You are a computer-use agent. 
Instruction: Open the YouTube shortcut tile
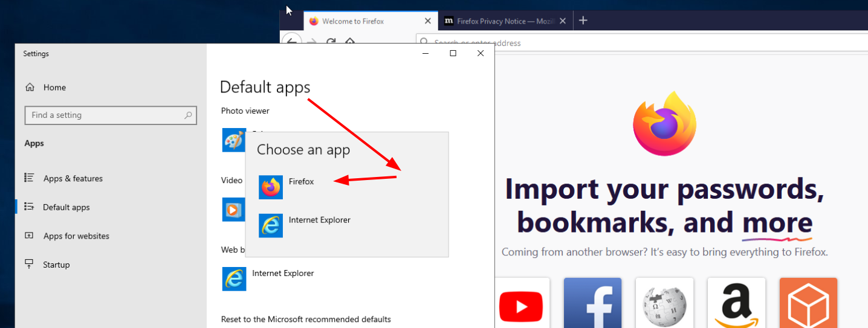pos(521,303)
